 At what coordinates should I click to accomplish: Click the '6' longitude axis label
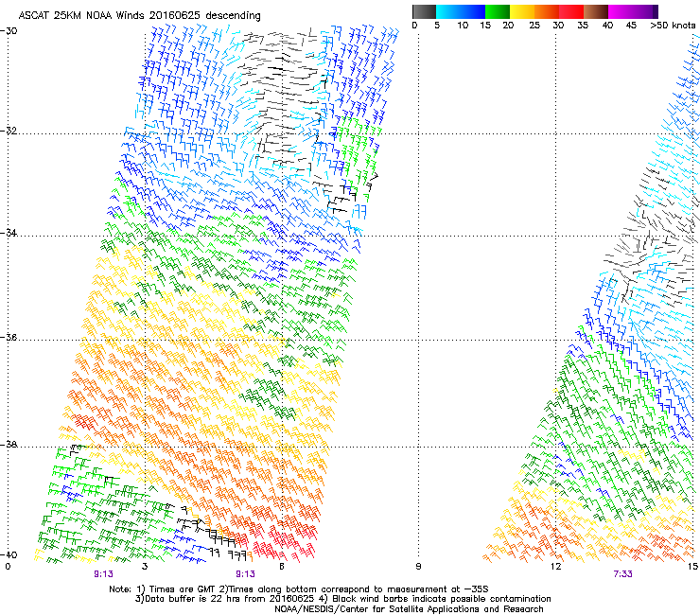[x=282, y=567]
